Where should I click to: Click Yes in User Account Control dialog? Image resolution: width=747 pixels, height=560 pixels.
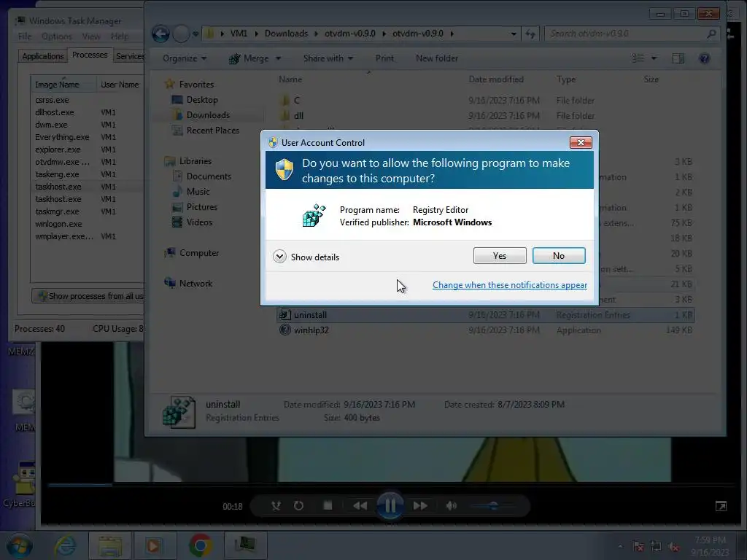500,256
